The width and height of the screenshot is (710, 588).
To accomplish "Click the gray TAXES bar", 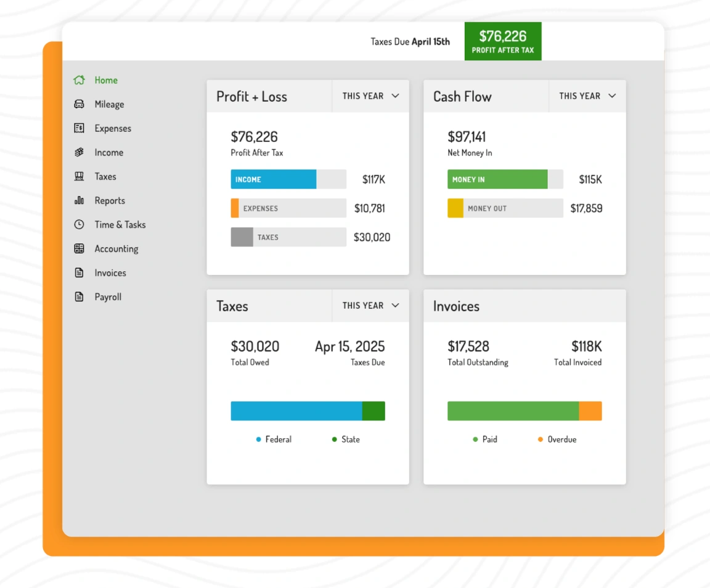I will click(288, 237).
